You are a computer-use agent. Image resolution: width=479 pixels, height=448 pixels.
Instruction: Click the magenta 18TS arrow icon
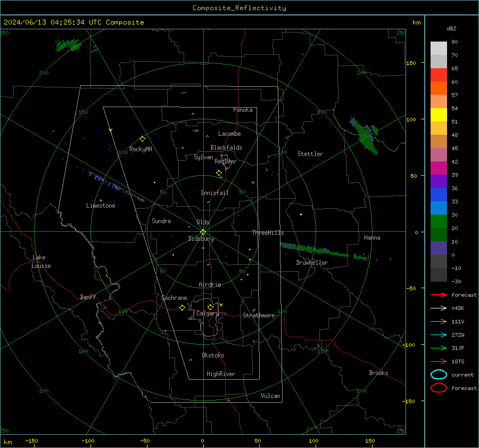click(x=439, y=362)
